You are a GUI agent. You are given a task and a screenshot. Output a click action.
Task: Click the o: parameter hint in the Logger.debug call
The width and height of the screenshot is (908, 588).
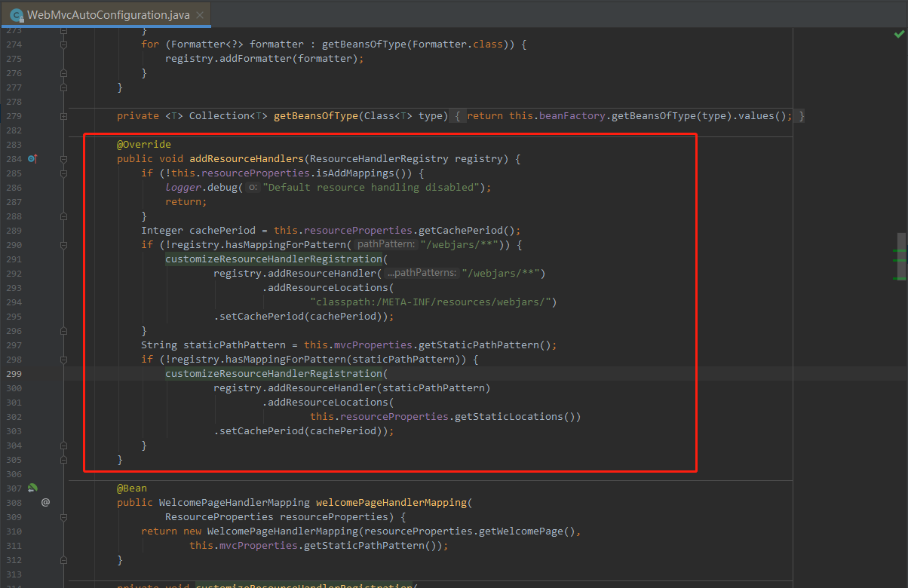(x=253, y=187)
